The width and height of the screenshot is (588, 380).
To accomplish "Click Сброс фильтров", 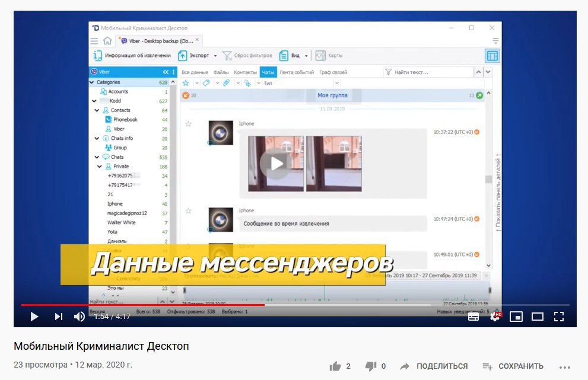I will point(247,56).
